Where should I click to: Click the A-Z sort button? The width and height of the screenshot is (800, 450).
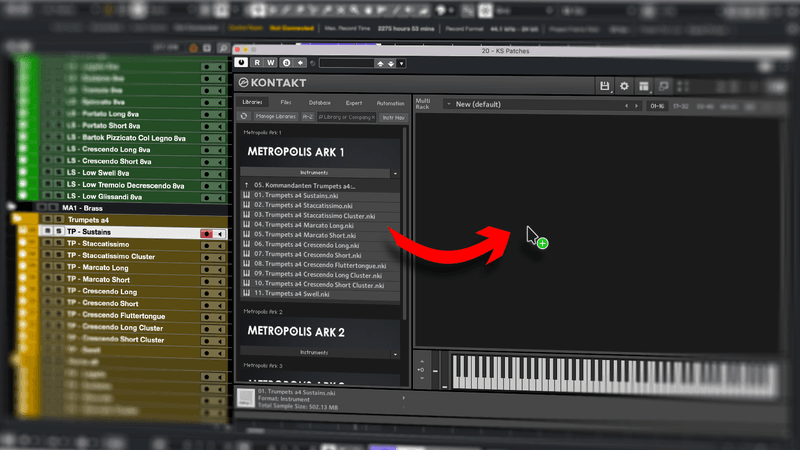tap(308, 117)
